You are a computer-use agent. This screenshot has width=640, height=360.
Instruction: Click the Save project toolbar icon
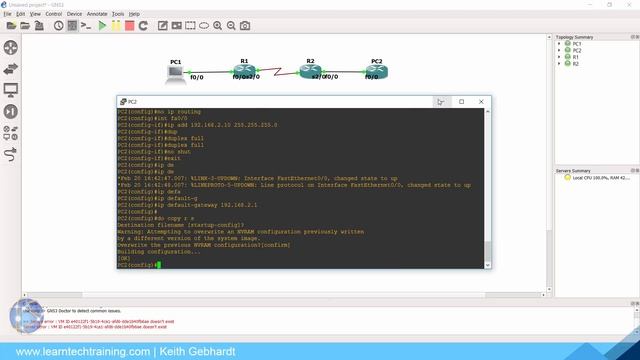pyautogui.click(x=39, y=26)
